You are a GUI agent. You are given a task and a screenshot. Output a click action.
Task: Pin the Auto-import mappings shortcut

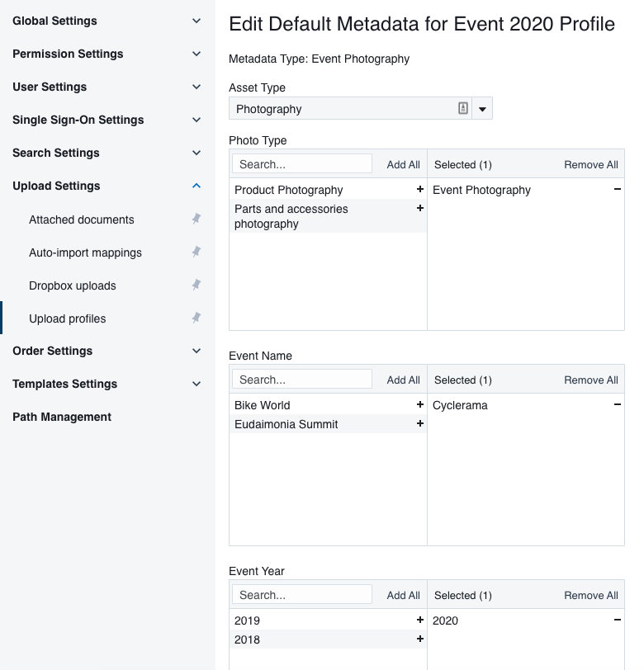point(197,252)
